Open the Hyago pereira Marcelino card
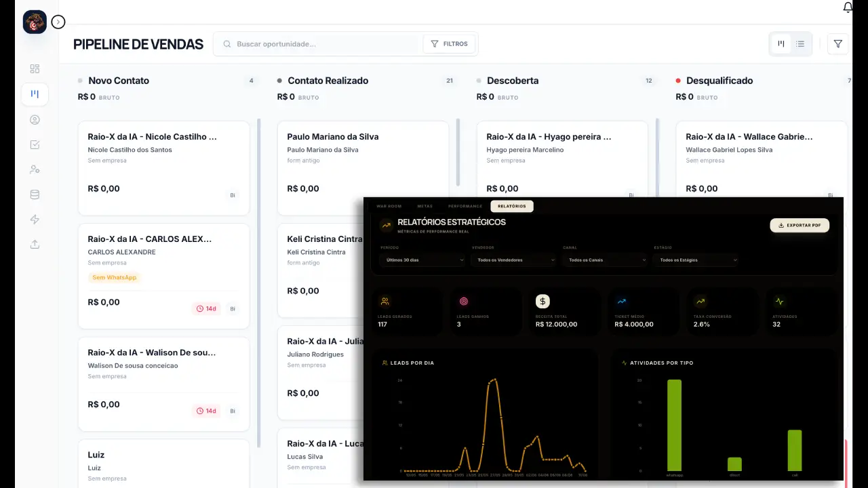The image size is (868, 488). tap(562, 159)
